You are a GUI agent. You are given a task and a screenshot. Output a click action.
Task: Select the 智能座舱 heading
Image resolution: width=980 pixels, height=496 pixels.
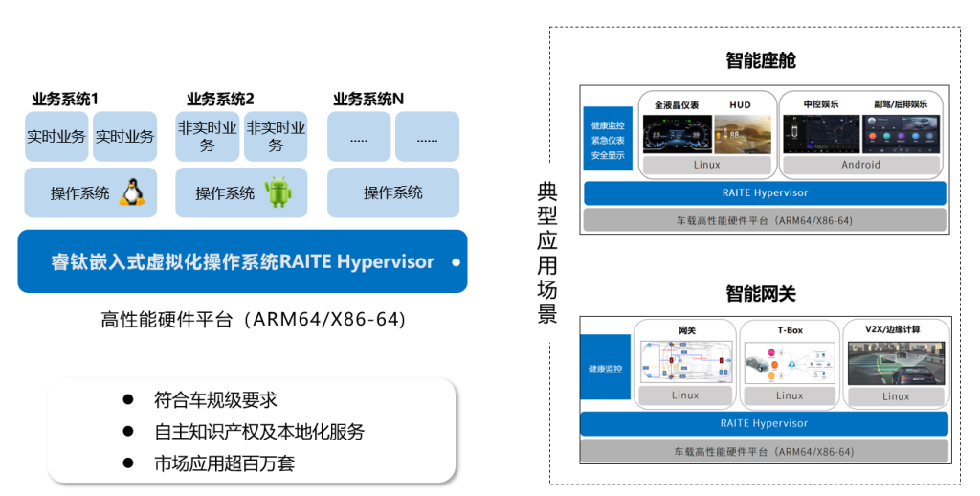click(761, 60)
